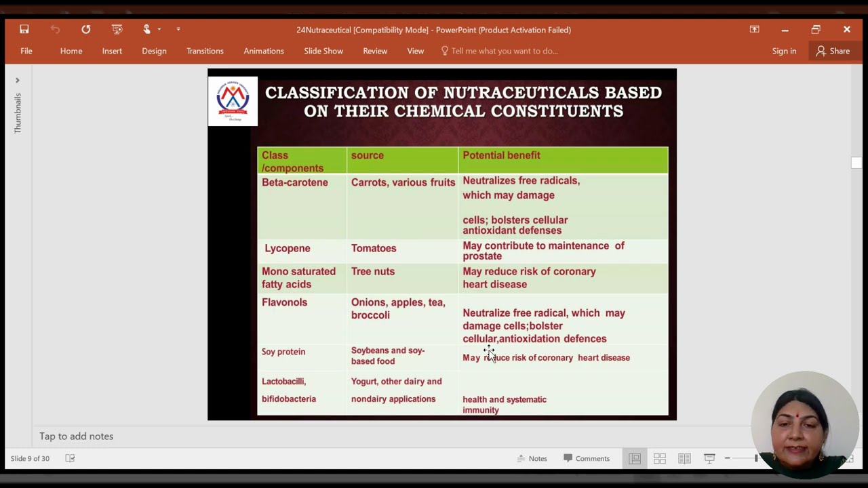Click Tap to add notes area
The height and width of the screenshot is (488, 868).
click(x=76, y=436)
